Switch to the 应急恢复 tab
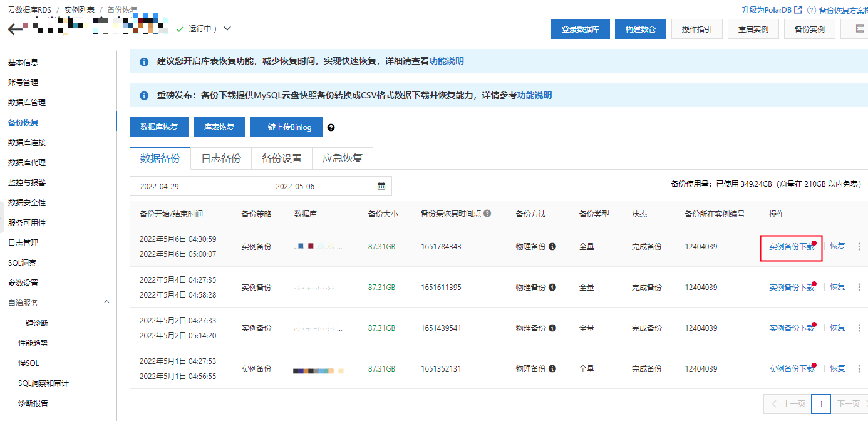 point(343,159)
